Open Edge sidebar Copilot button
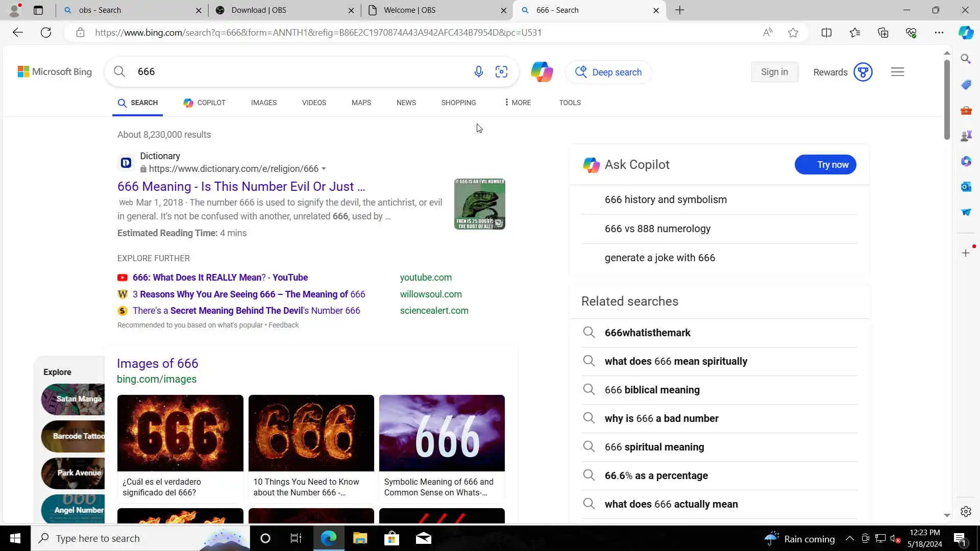This screenshot has height=551, width=980. click(x=966, y=33)
